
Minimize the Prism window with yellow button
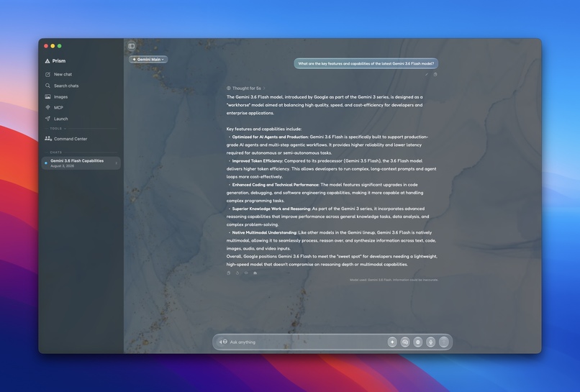coord(53,46)
